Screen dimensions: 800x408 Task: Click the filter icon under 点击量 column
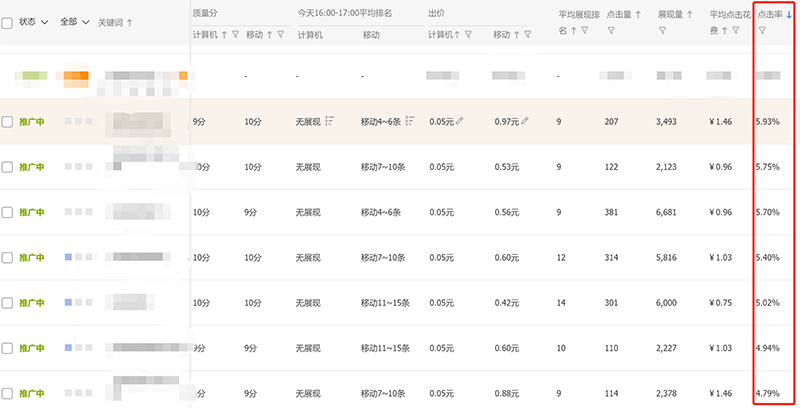coord(610,32)
